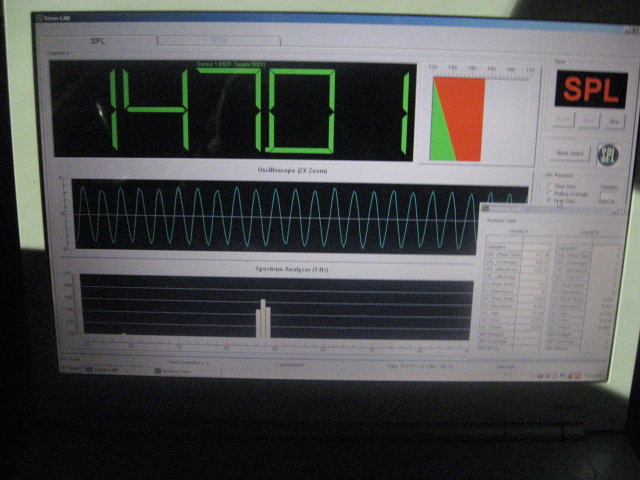Select the Peak Hold radio option
The image size is (640, 480).
(550, 200)
